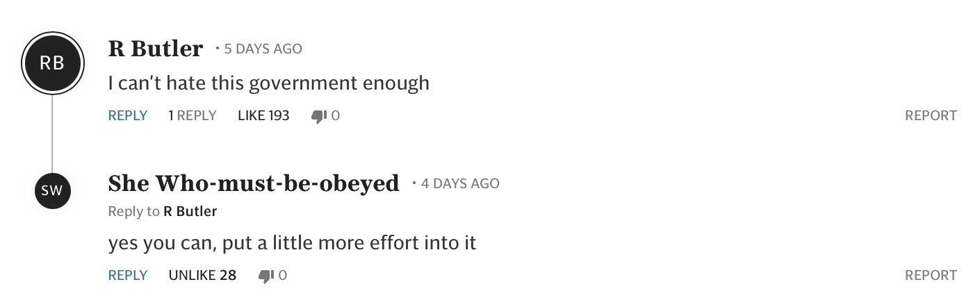Click the SW avatar circle
The width and height of the screenshot is (980, 307).
52,191
